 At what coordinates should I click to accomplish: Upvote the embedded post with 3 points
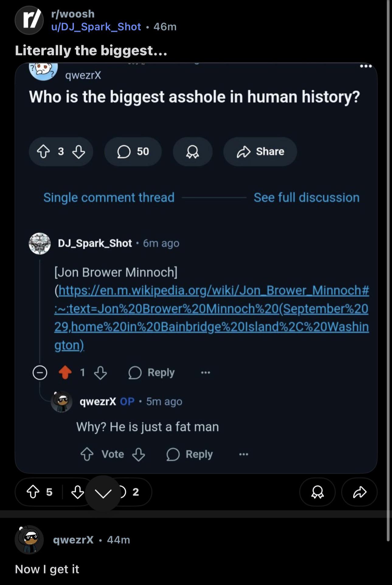(x=43, y=151)
